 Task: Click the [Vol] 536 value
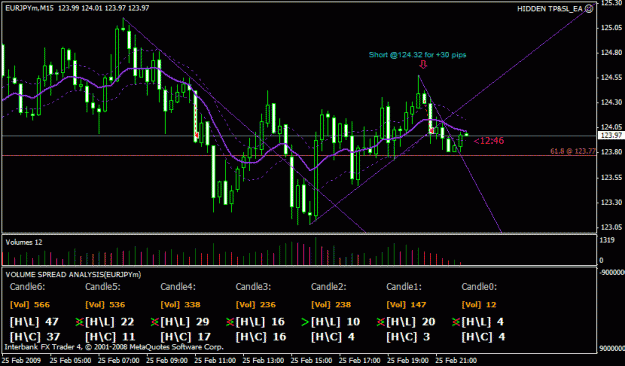(x=105, y=305)
